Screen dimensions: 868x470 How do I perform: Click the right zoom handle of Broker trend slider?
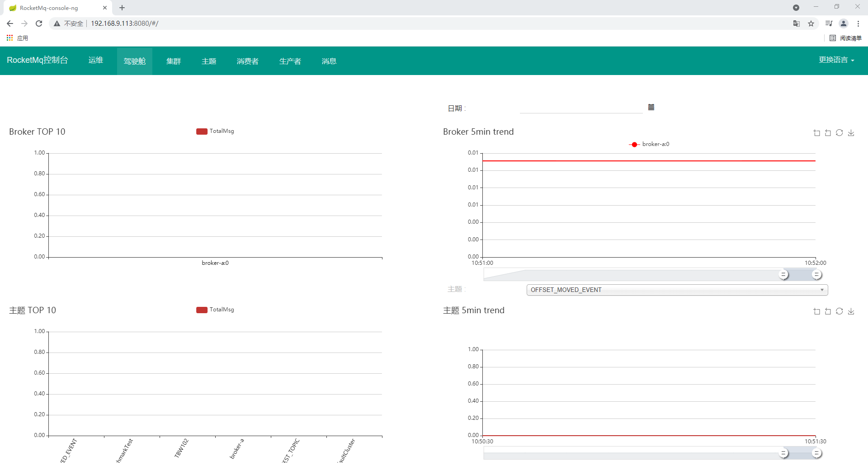click(816, 274)
